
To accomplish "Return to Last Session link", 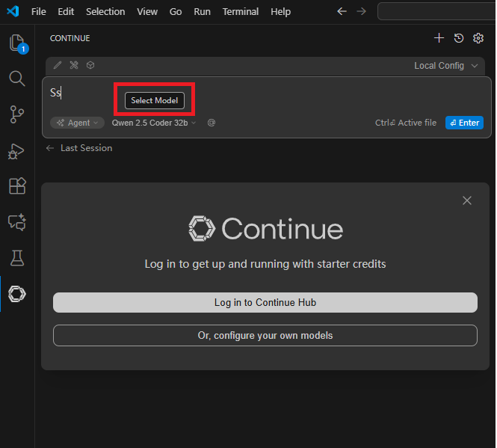I will click(79, 148).
